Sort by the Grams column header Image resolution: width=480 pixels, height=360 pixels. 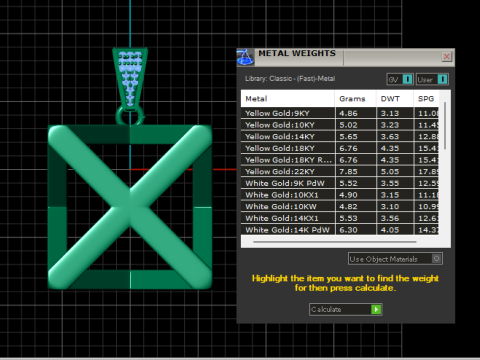pyautogui.click(x=355, y=99)
